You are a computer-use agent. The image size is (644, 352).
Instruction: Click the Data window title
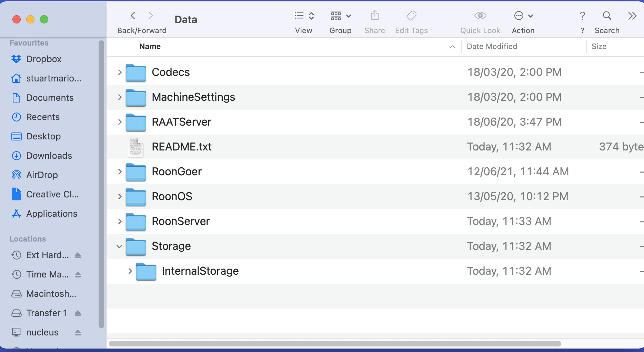[x=186, y=20]
